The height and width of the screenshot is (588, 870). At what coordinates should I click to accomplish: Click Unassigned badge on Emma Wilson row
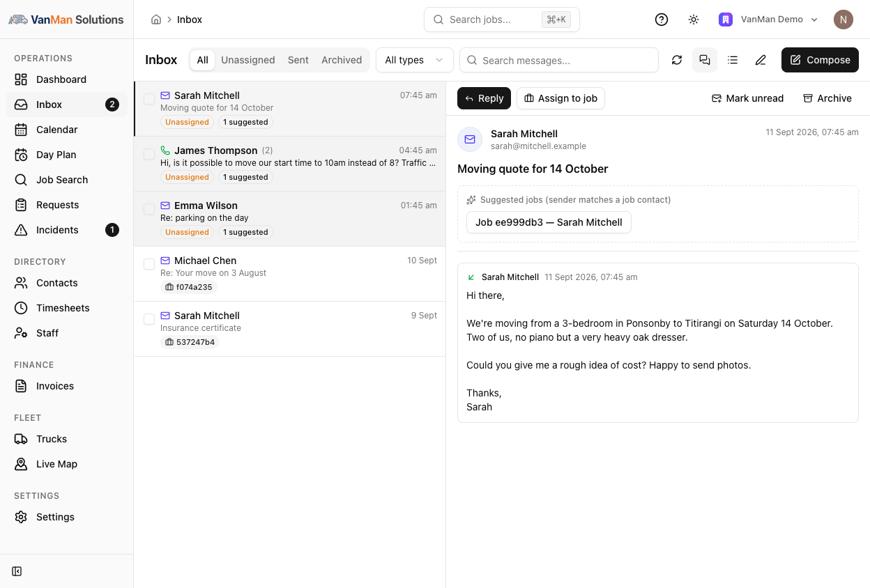[187, 232]
